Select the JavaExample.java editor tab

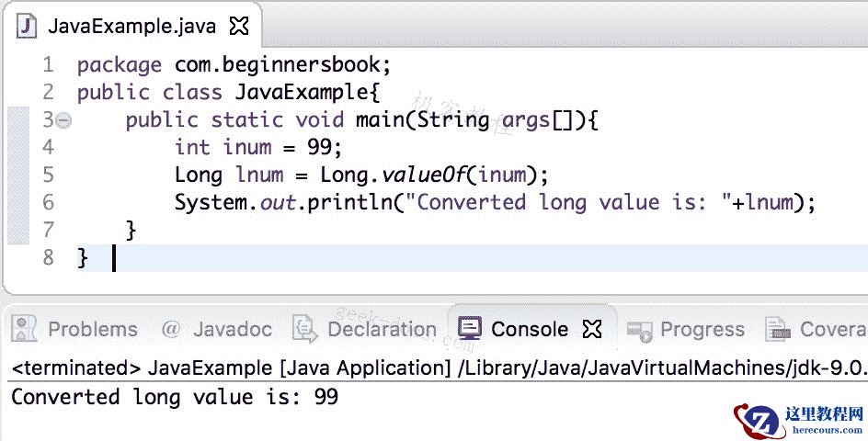click(131, 26)
